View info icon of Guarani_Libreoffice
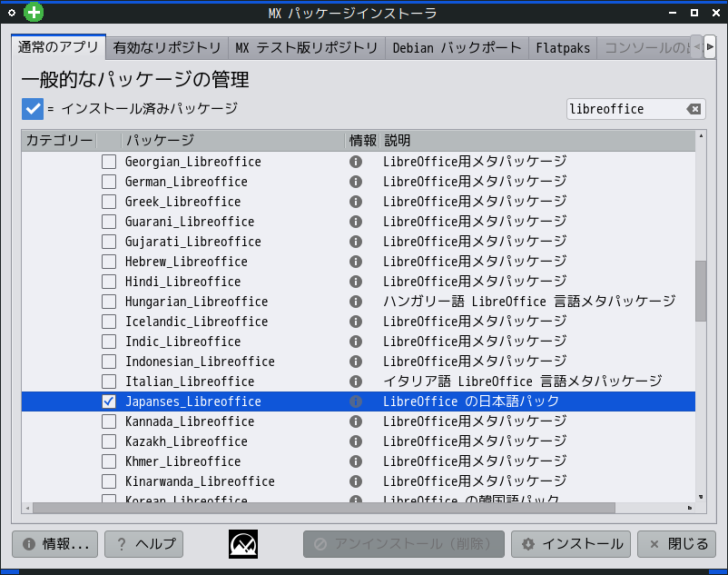The image size is (728, 575). [356, 222]
